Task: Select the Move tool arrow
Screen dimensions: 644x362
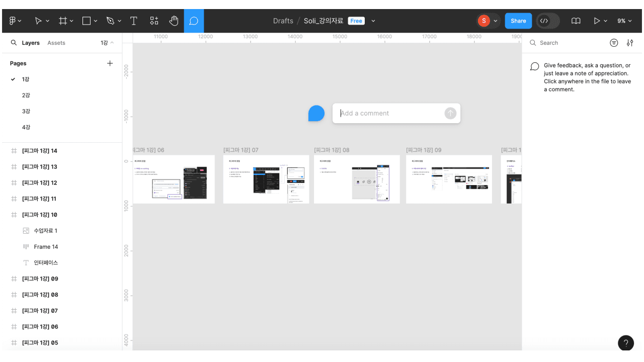Action: [x=38, y=21]
